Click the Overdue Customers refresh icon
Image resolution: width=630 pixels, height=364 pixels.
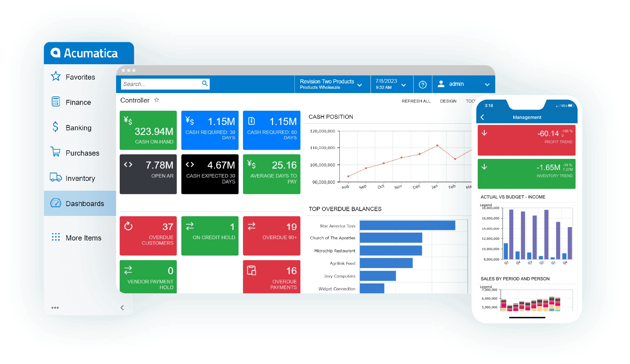click(128, 226)
